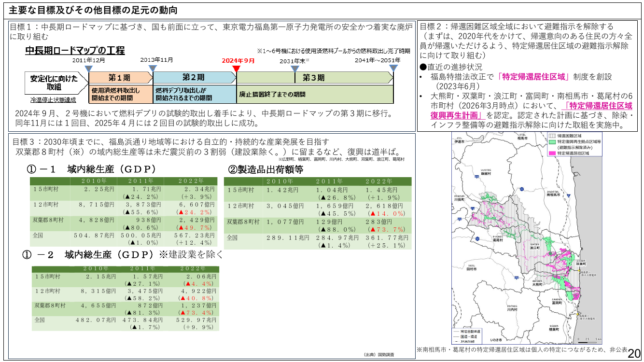Click the green 特定復興再生拠点区域等 legend swatch

(552, 142)
